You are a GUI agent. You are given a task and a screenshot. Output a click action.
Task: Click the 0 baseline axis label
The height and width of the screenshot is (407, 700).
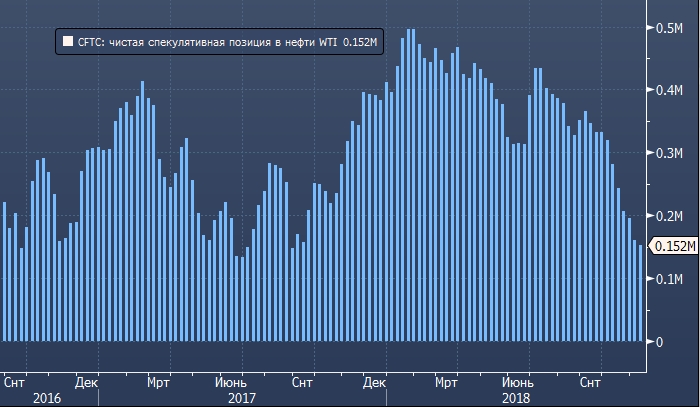(x=658, y=342)
